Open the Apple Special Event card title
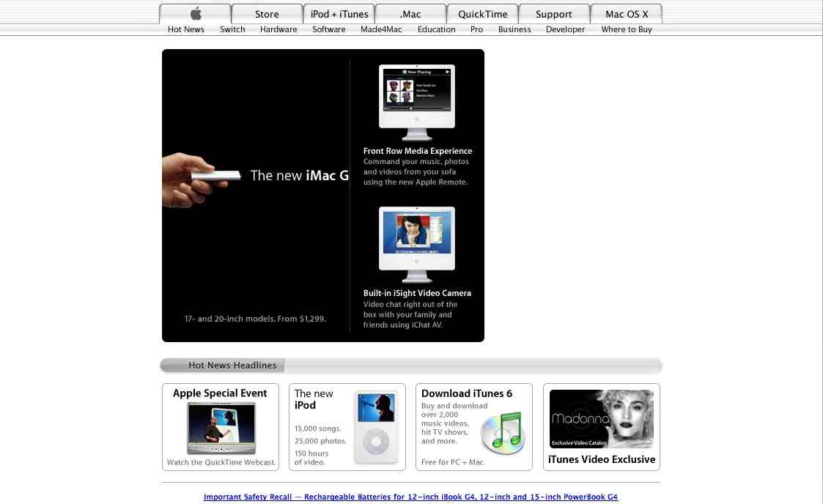Image resolution: width=823 pixels, height=504 pixels. point(220,393)
